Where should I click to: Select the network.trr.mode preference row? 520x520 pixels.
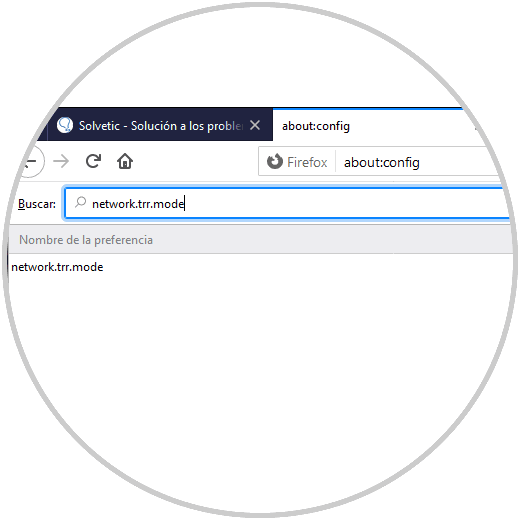click(x=260, y=267)
